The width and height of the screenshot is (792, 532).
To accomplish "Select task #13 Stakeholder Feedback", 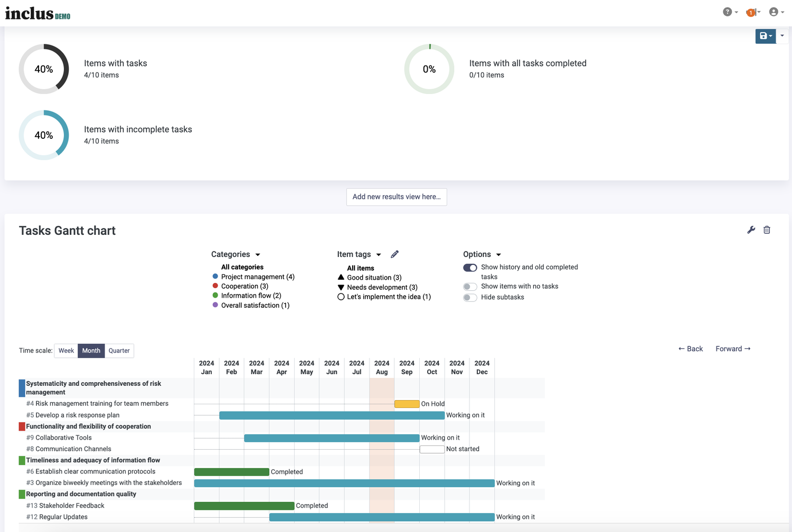I will 65,506.
